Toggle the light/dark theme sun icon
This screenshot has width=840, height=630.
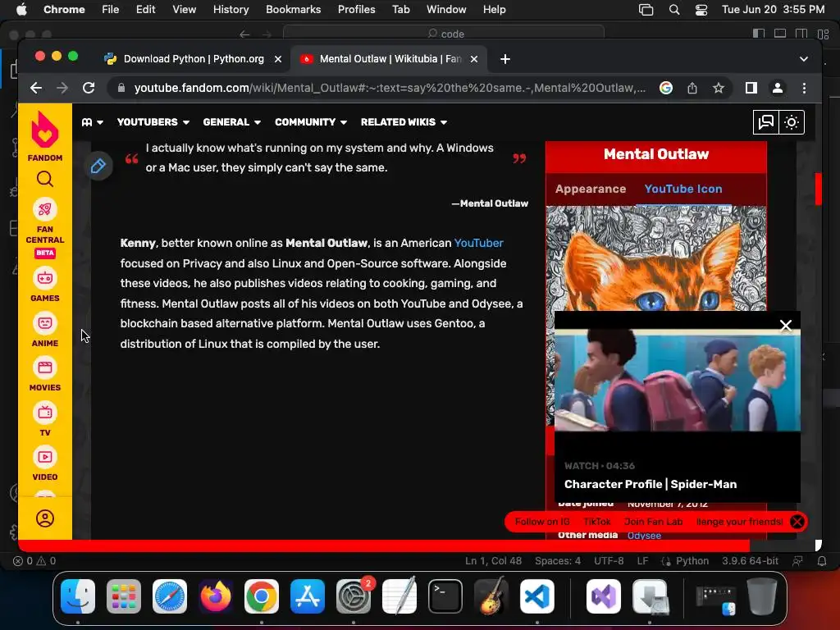point(792,122)
